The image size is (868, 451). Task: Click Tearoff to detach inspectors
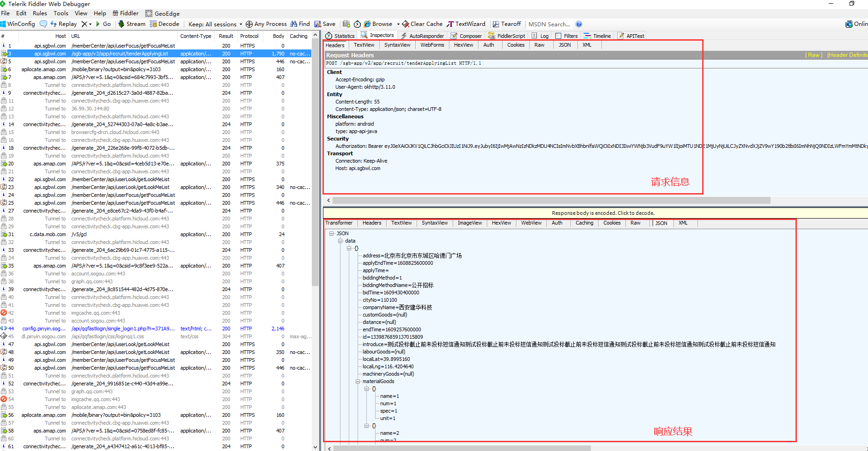(506, 24)
